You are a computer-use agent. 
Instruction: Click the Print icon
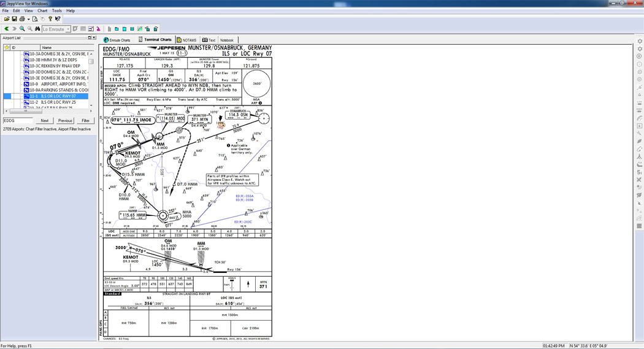pyautogui.click(x=22, y=19)
